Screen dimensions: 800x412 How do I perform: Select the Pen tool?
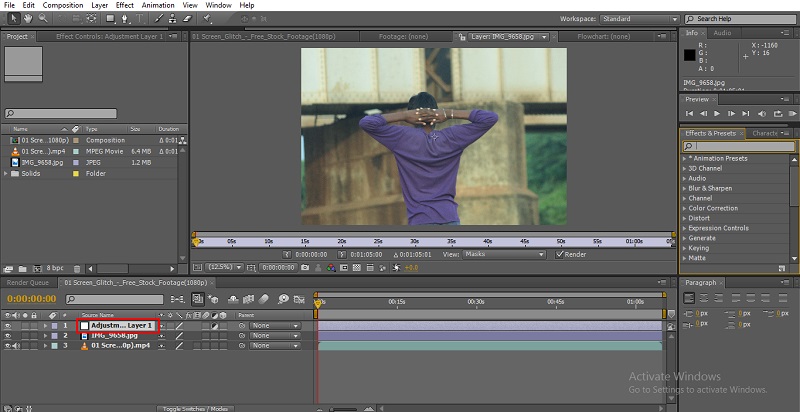coord(125,18)
